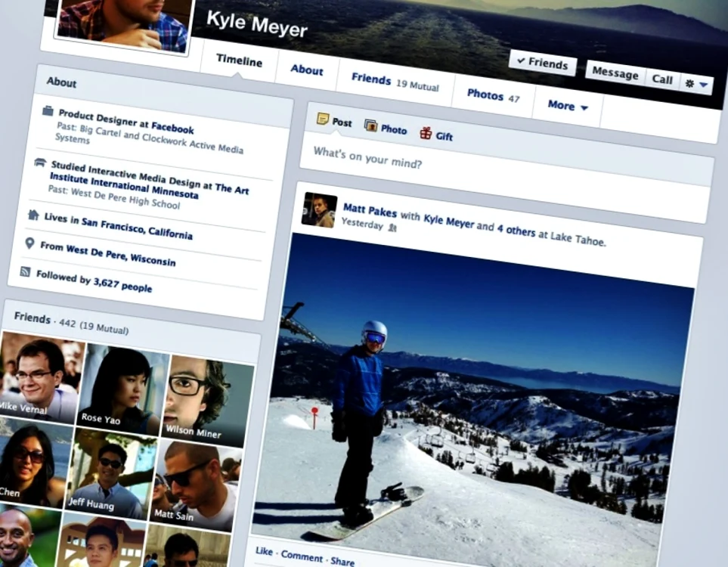
Task: Click the yellow Post note icon
Action: tap(322, 119)
